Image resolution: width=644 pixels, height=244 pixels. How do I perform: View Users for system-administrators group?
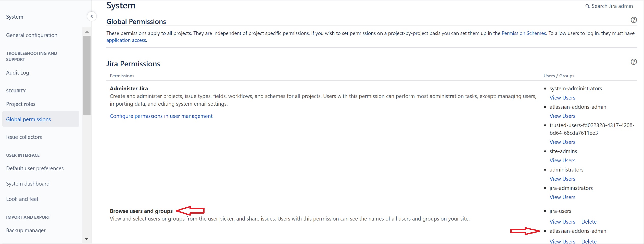[x=562, y=97]
